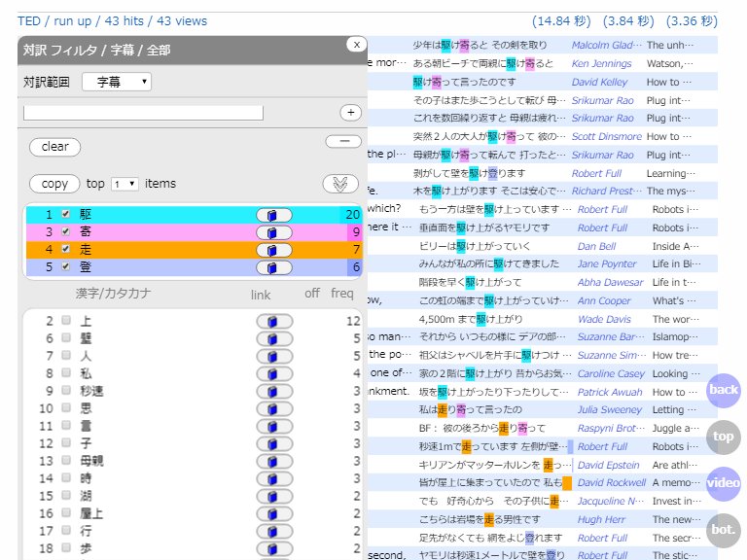Click the round video button

click(724, 483)
